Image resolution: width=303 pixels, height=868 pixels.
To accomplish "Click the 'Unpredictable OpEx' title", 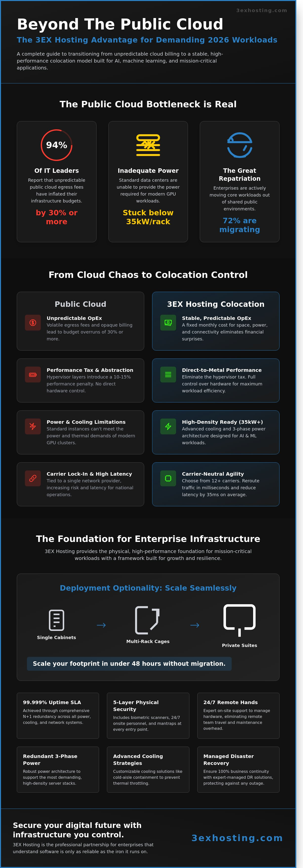I will click(x=74, y=318).
